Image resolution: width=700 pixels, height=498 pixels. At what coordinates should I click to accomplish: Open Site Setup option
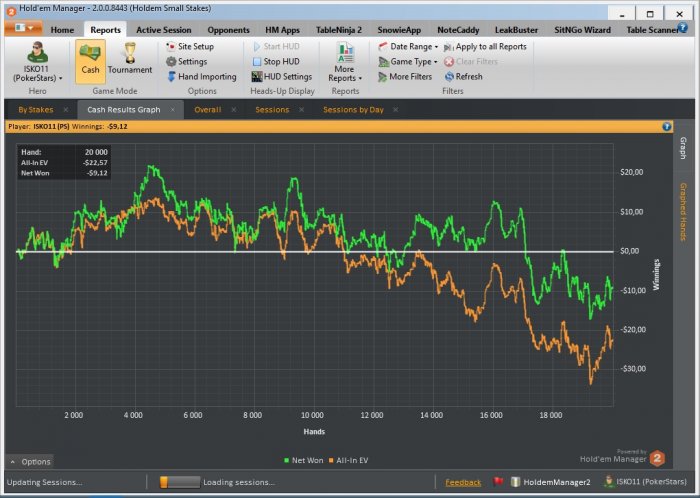190,46
